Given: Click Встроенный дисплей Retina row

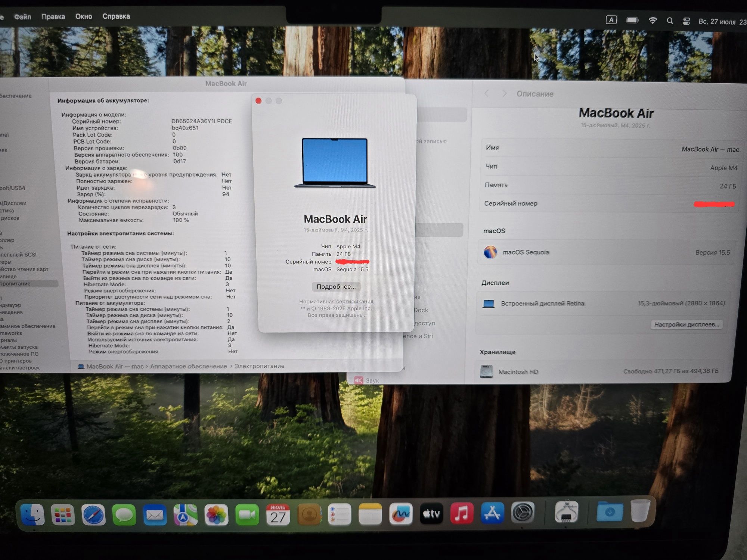Looking at the screenshot, I should point(604,303).
